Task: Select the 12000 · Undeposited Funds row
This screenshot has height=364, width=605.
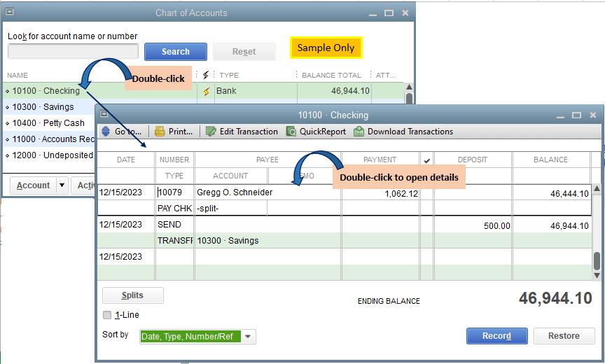Action: [x=49, y=155]
